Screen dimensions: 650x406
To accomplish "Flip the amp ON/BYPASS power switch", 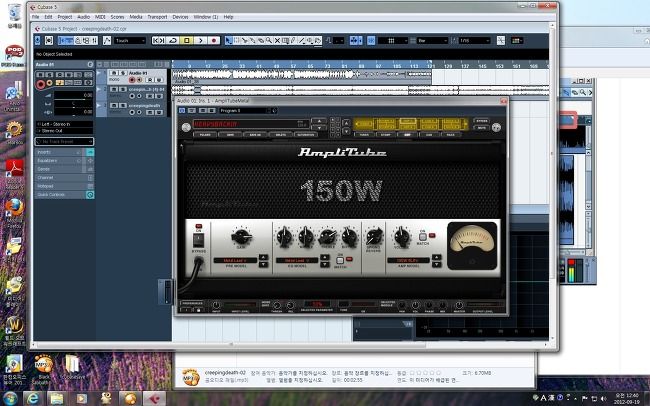I will click(198, 239).
